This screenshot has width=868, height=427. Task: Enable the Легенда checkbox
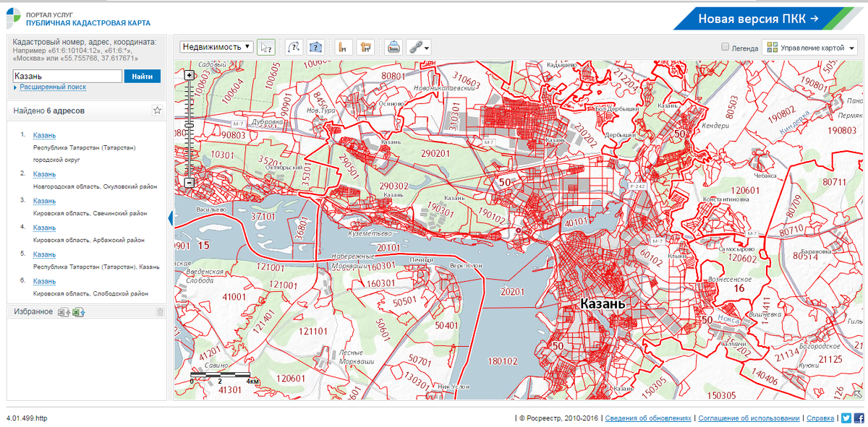pos(726,48)
